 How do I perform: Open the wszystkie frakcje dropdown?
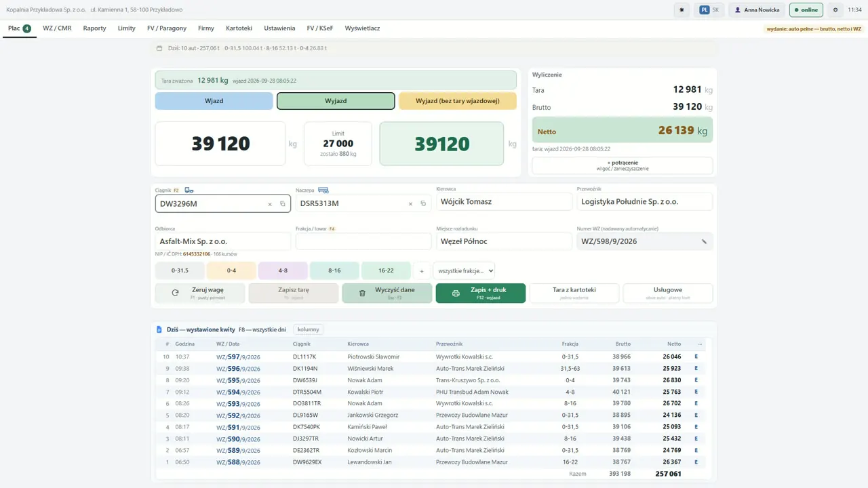464,270
